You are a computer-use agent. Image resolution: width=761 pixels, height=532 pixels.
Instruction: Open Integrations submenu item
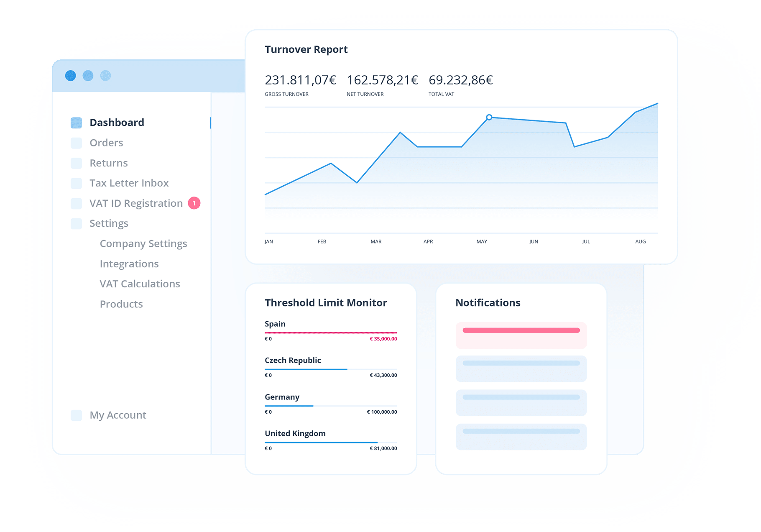click(129, 264)
